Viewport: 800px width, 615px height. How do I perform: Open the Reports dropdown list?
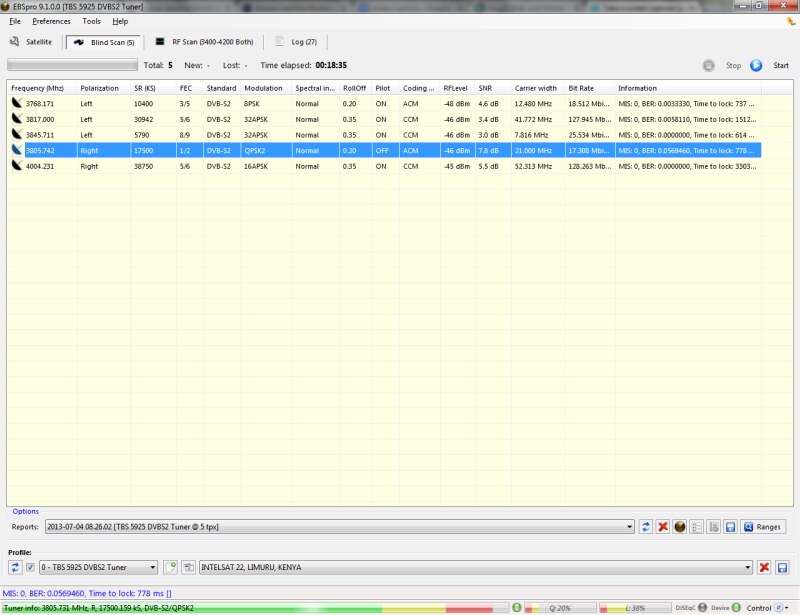point(629,526)
